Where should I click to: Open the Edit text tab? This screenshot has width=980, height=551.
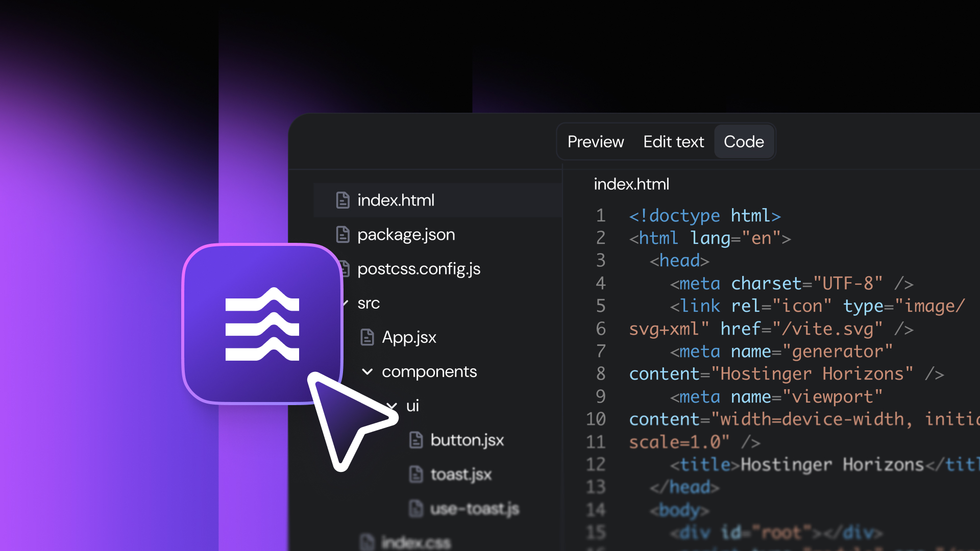[x=673, y=142]
